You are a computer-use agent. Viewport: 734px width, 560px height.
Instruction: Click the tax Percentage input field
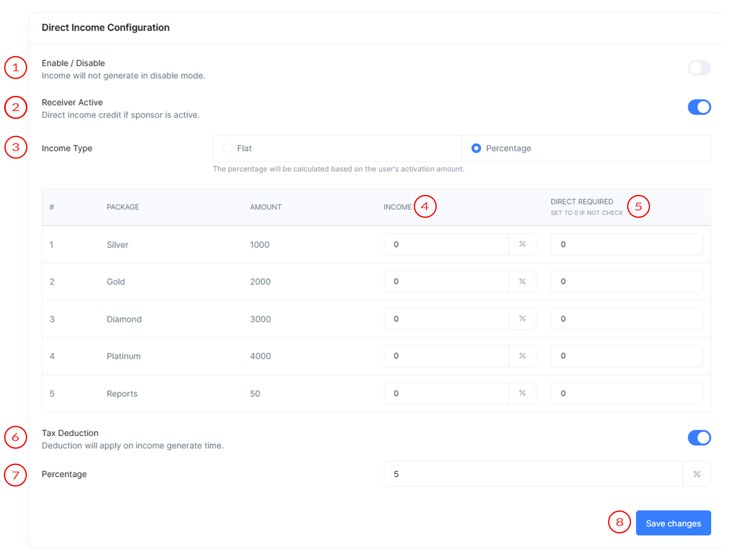(533, 474)
